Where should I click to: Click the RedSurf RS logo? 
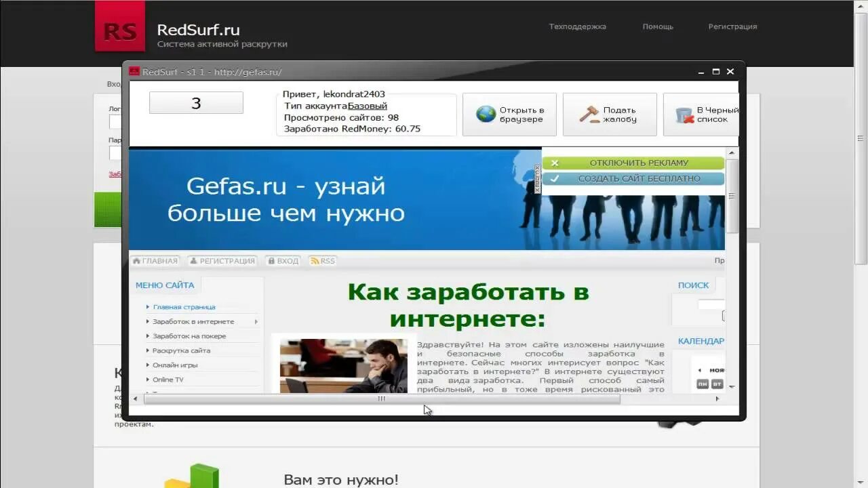click(120, 26)
